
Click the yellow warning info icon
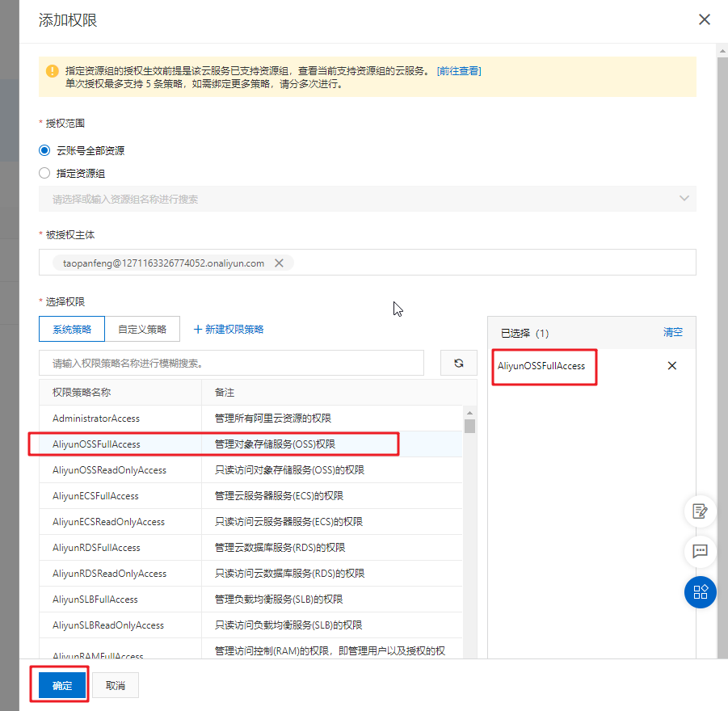coord(52,71)
